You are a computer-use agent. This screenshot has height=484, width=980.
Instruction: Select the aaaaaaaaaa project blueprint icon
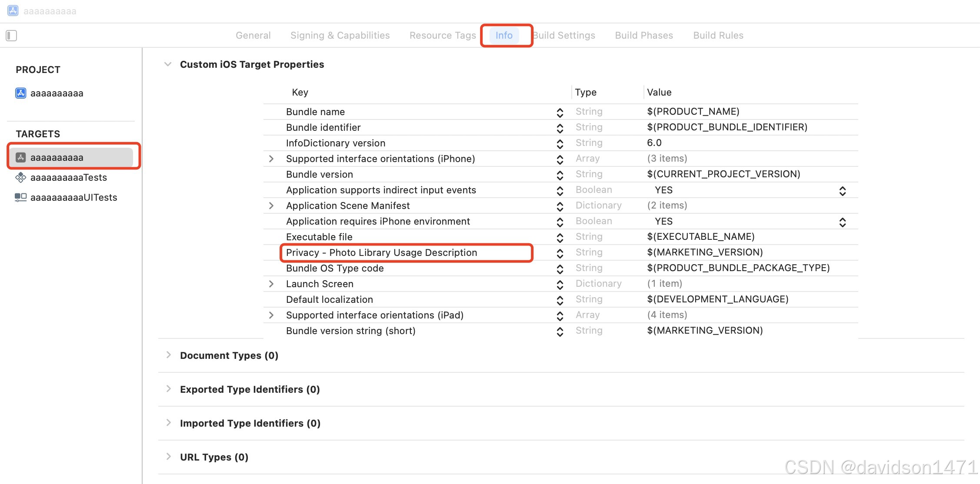click(20, 93)
